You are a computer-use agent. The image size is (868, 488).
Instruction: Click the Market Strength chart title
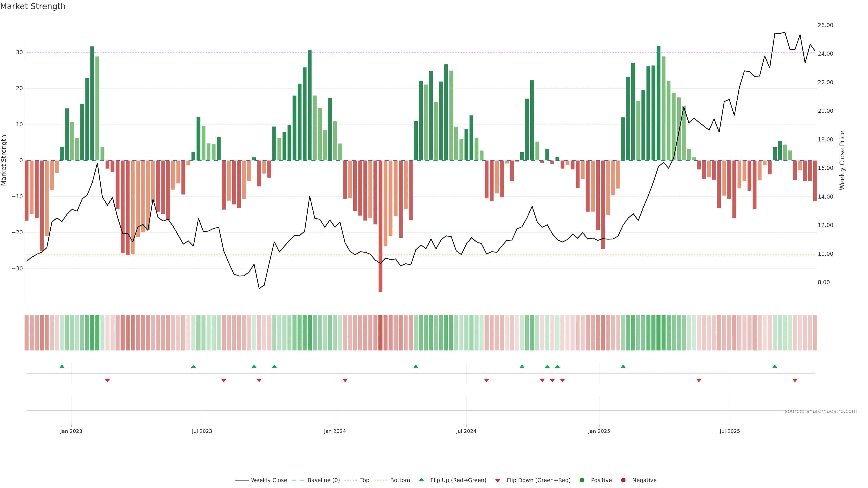pyautogui.click(x=33, y=6)
